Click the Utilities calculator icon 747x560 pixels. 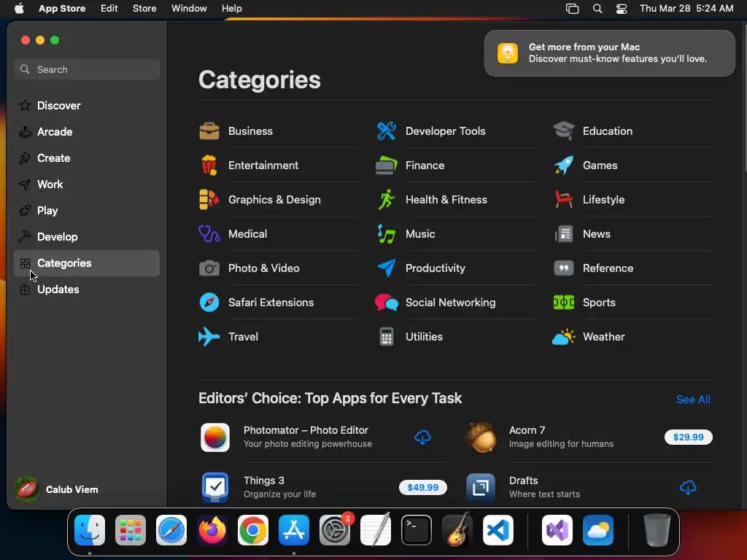pos(387,337)
